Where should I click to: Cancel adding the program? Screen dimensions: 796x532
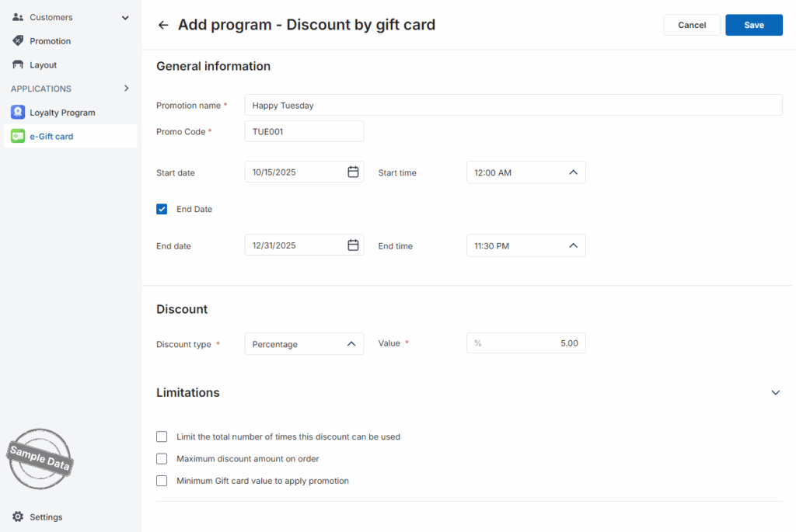[691, 25]
